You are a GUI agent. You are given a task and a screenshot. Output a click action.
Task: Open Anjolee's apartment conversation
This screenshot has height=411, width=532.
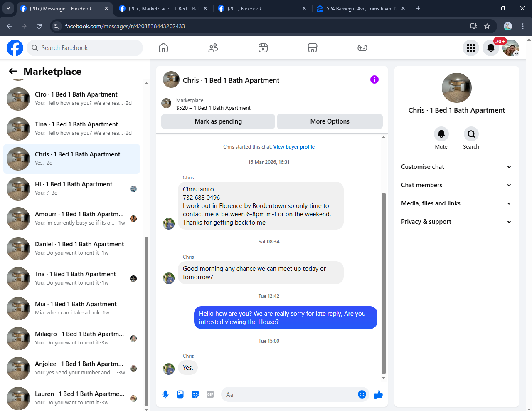point(71,369)
